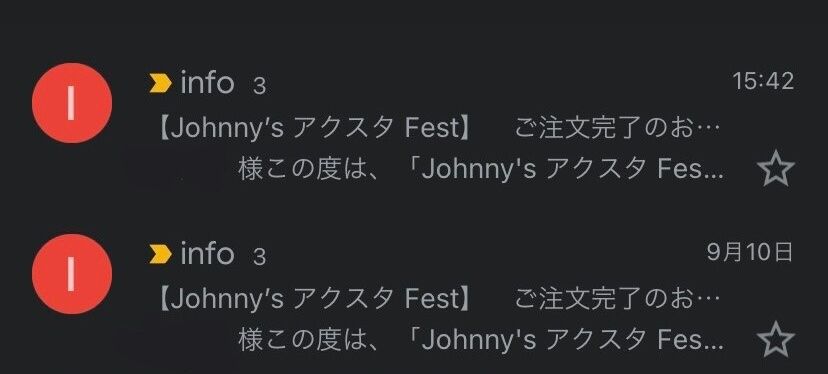828x374 pixels.
Task: Select the second email's preview text snippet
Action: (x=481, y=340)
